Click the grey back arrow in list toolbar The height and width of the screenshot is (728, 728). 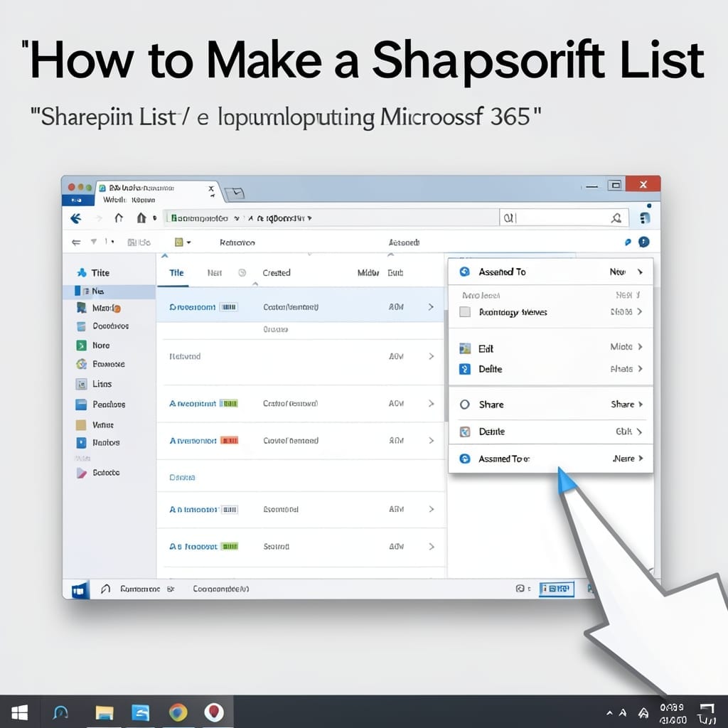[76, 242]
